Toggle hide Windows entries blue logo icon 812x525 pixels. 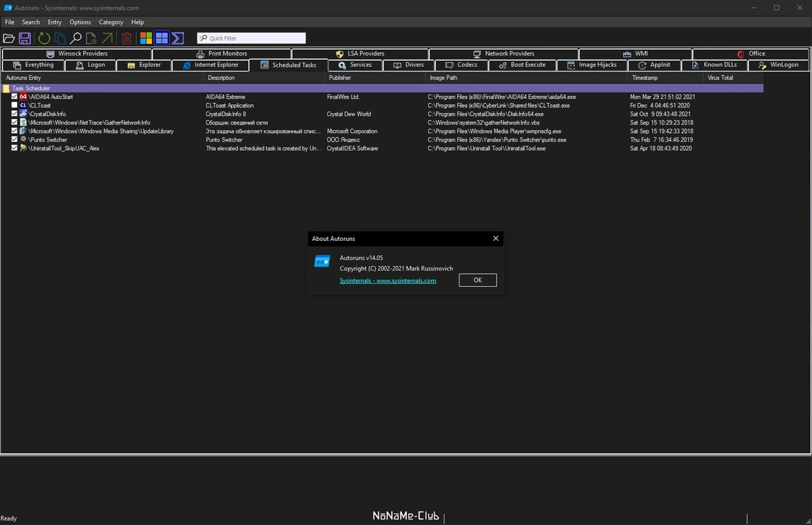[x=162, y=39]
